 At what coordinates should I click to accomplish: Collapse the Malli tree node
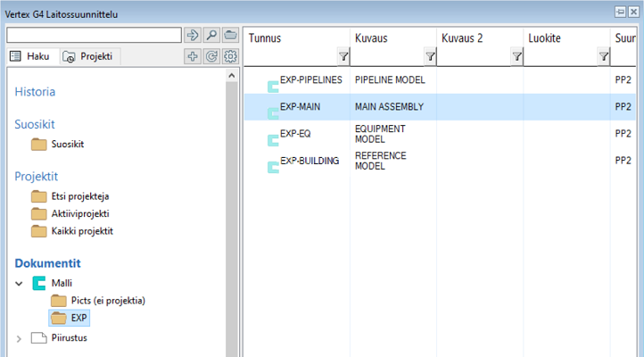(20, 283)
